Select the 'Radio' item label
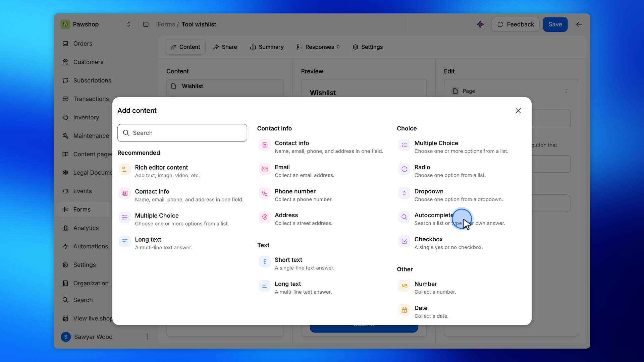644x362 pixels. pyautogui.click(x=422, y=167)
